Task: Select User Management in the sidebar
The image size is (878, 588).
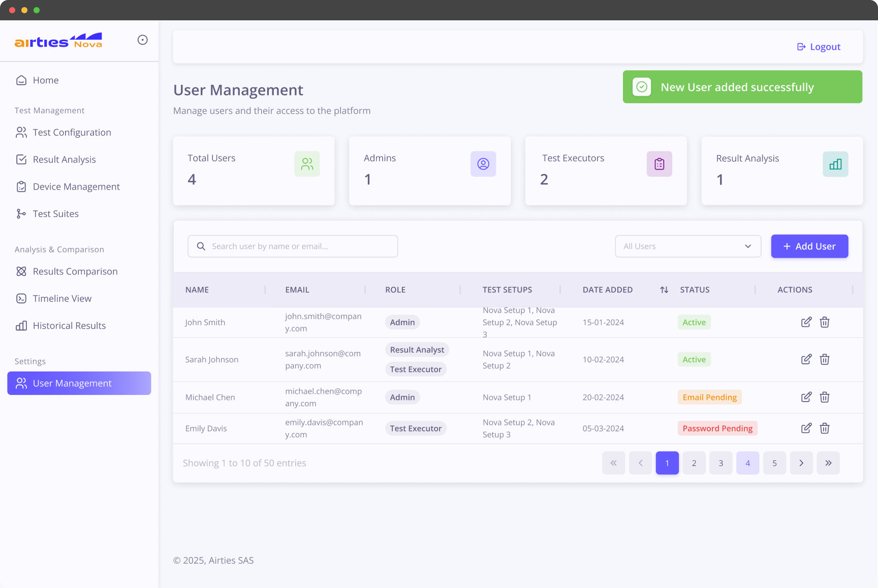Action: [79, 383]
